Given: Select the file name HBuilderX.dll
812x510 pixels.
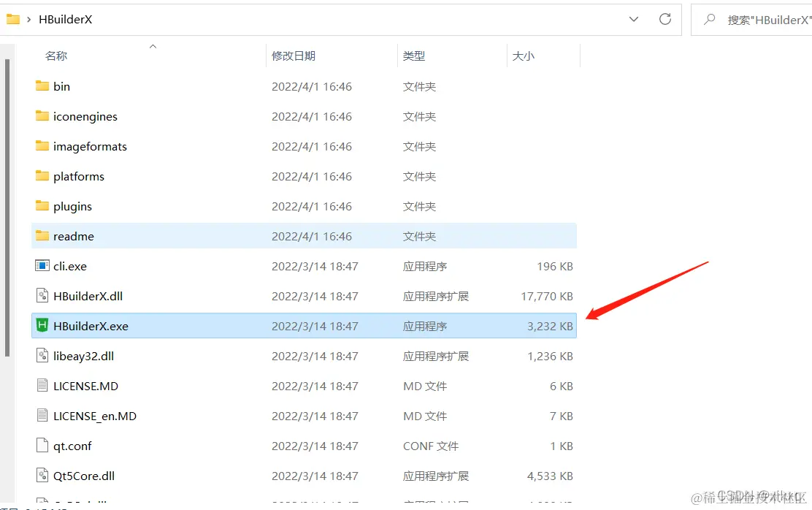Looking at the screenshot, I should tap(88, 296).
